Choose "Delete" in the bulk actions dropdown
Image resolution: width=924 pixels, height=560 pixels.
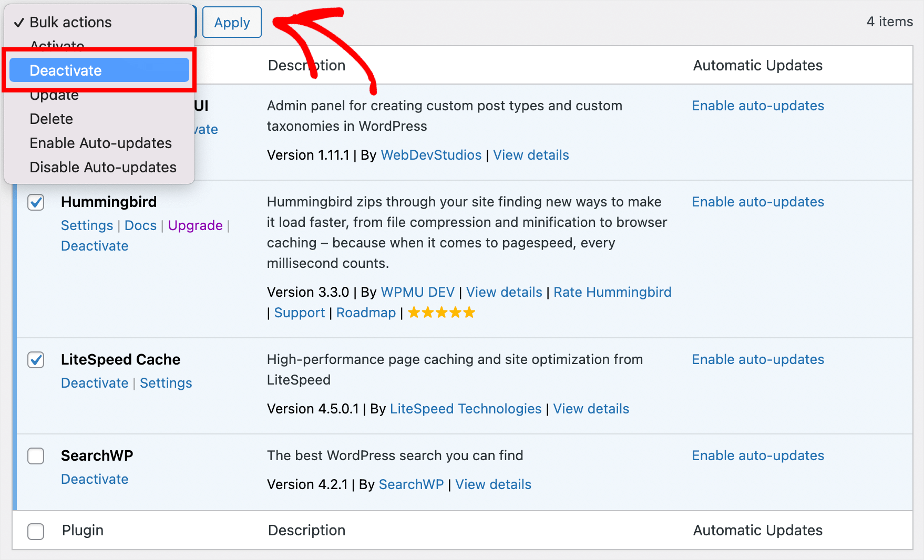coord(51,118)
